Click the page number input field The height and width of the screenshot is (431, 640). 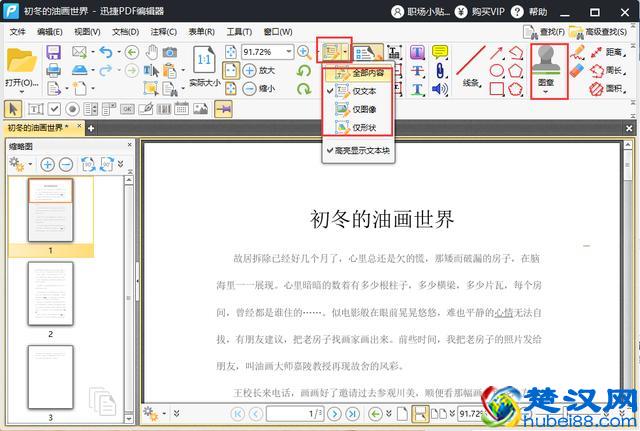click(x=295, y=414)
